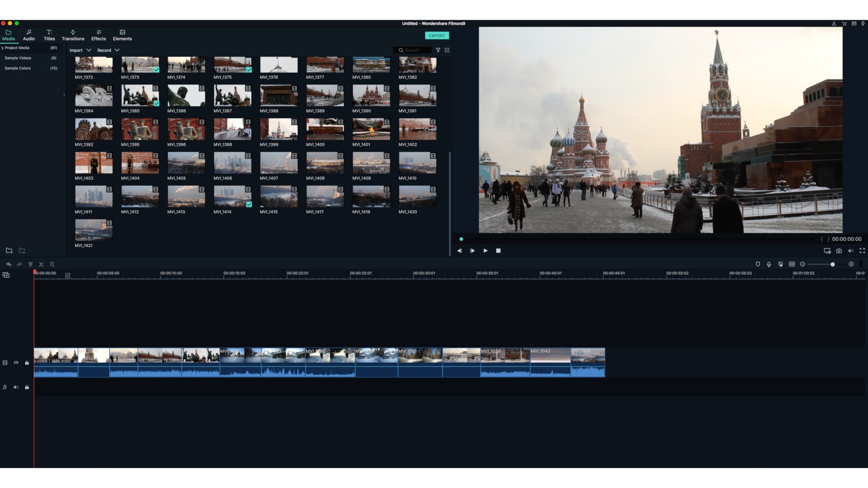Open the messages envelope icon

tap(854, 23)
